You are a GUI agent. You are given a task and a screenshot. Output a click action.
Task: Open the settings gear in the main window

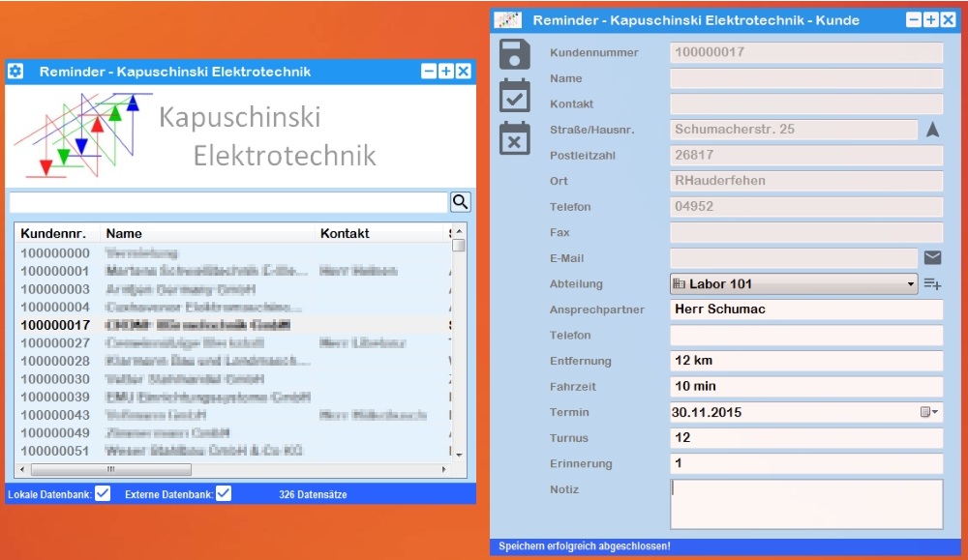(15, 72)
